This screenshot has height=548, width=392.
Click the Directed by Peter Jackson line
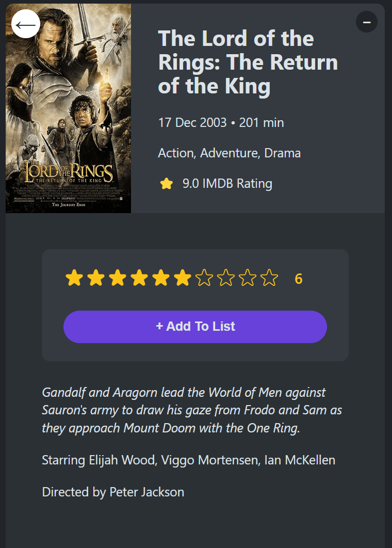(x=113, y=492)
